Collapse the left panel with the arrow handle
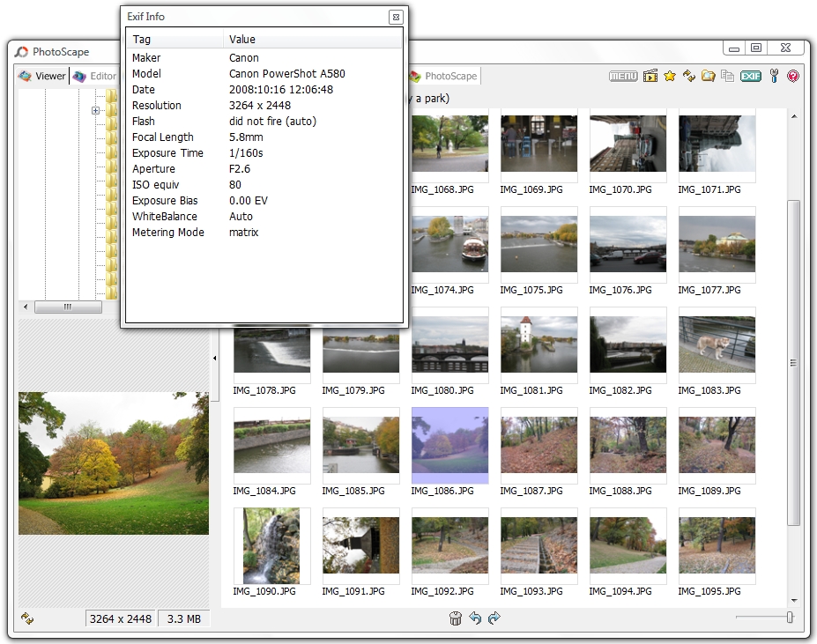817x644 pixels. 215,358
